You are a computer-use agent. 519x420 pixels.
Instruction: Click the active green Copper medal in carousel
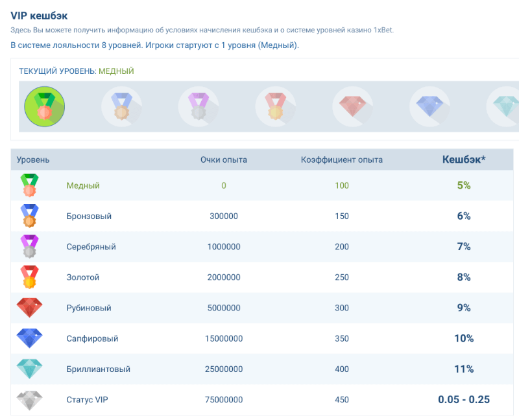45,106
